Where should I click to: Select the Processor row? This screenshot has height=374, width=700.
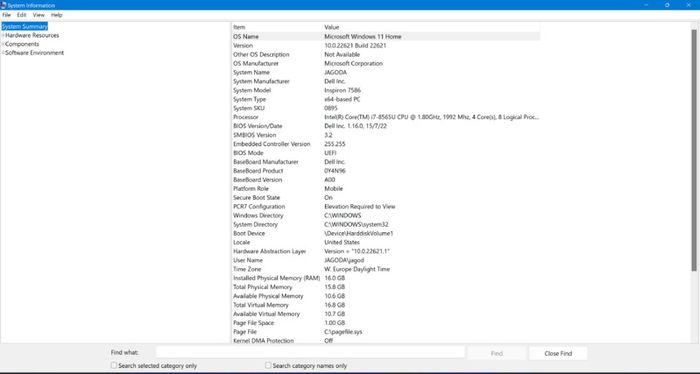click(386, 117)
